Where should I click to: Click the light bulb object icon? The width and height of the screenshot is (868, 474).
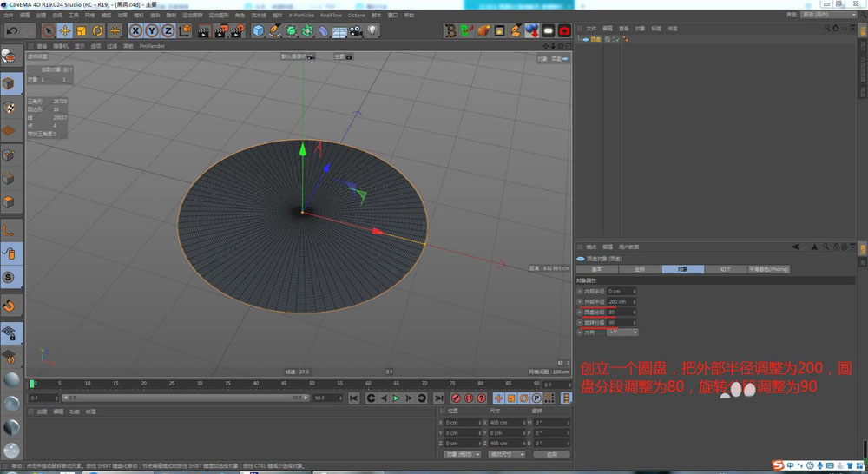click(372, 30)
